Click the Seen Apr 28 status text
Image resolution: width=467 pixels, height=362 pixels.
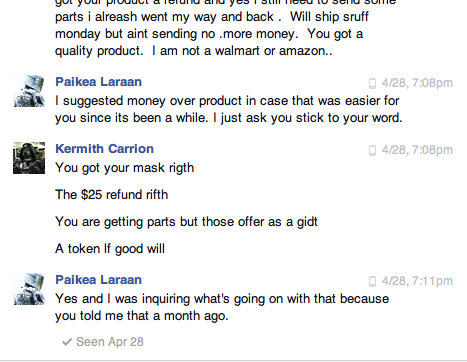[x=110, y=342]
